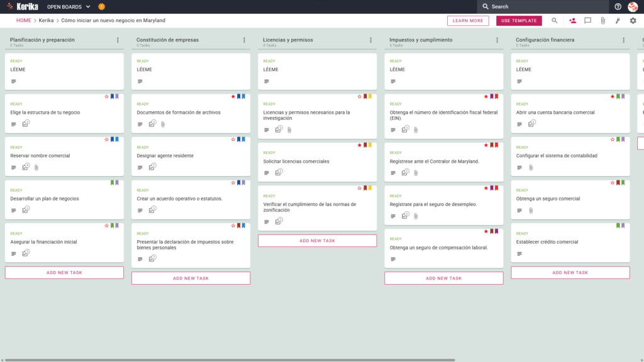
Task: Add new task in Configuración financiera
Action: coord(570,273)
